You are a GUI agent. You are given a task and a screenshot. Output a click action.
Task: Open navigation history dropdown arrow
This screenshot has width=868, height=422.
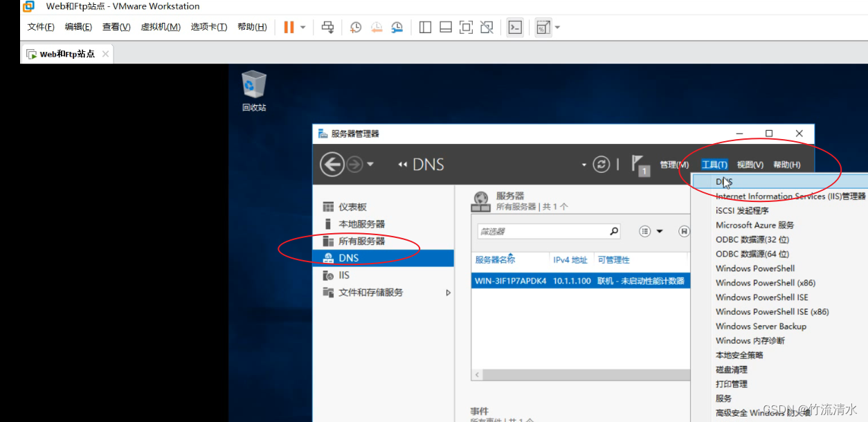coord(370,165)
